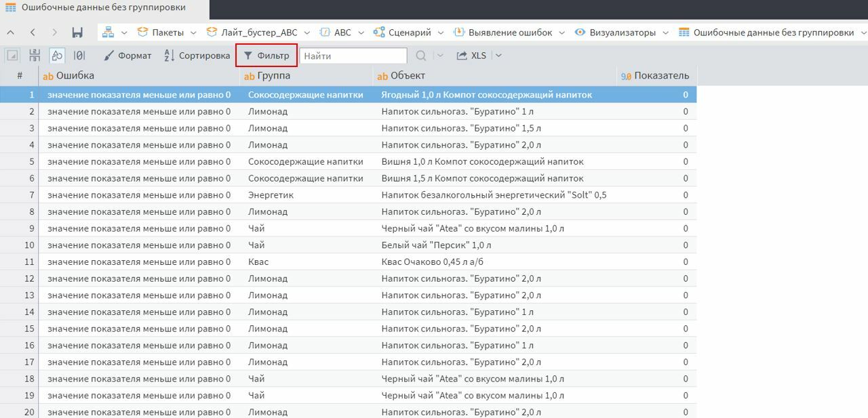868x418 pixels.
Task: Click inside the Найти search field
Action: point(353,56)
